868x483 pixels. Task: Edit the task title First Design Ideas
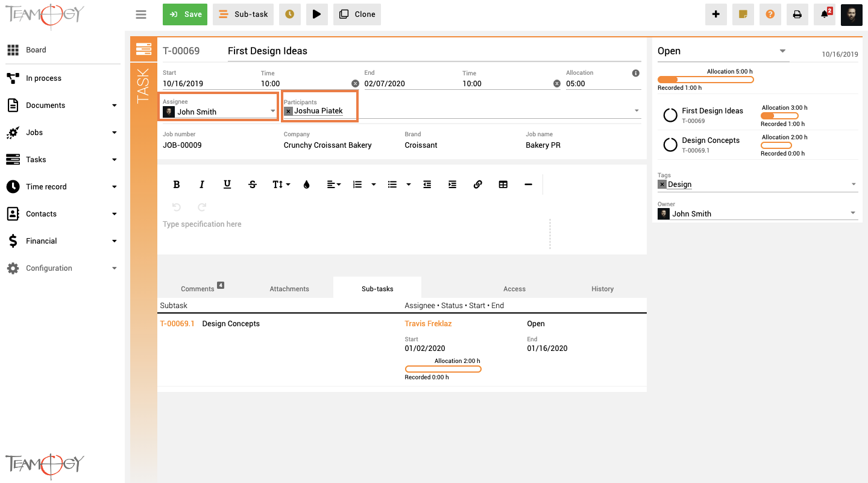[x=434, y=51]
